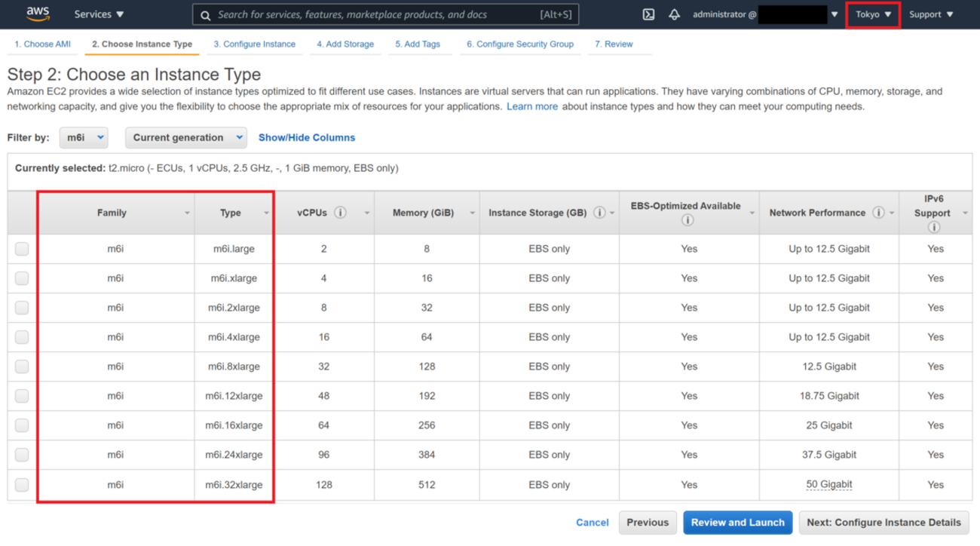
Task: Click the vCPUs column info icon
Action: coord(340,213)
